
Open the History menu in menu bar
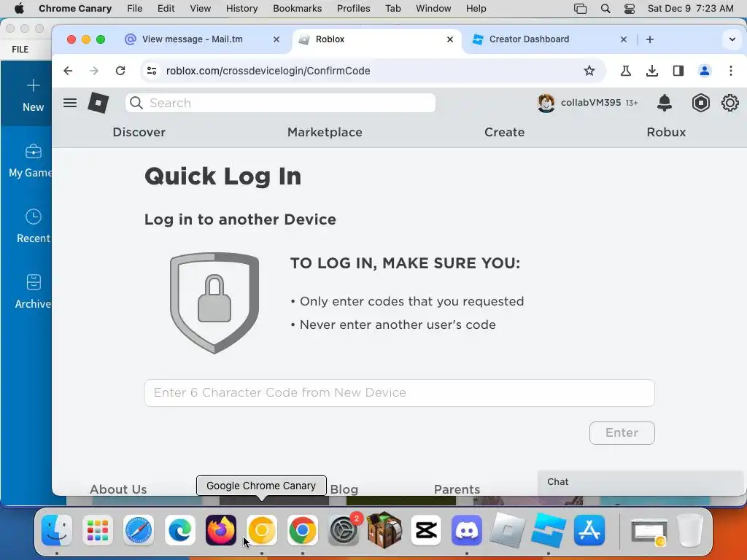tap(241, 9)
